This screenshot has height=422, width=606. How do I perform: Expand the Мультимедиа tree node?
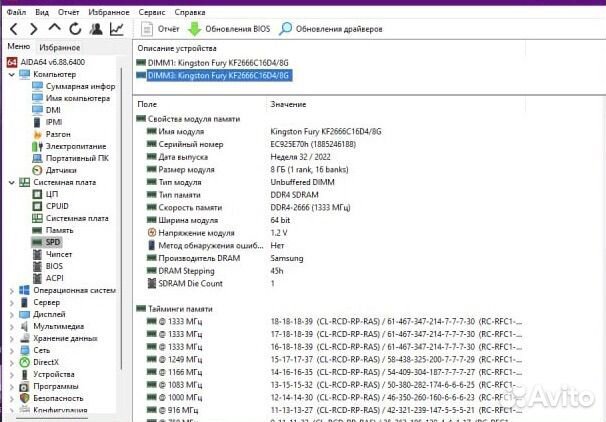coord(12,327)
